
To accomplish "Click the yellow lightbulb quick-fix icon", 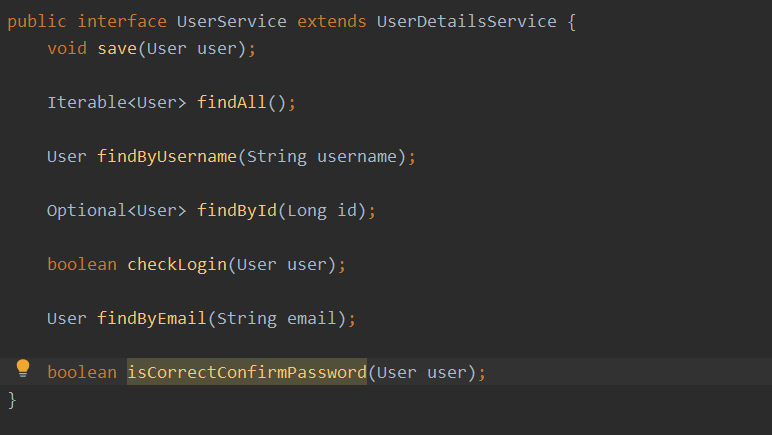I will click(24, 369).
